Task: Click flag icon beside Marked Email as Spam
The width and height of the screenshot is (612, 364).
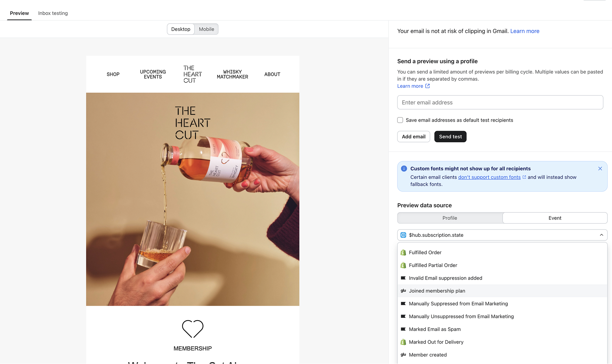Action: click(403, 329)
